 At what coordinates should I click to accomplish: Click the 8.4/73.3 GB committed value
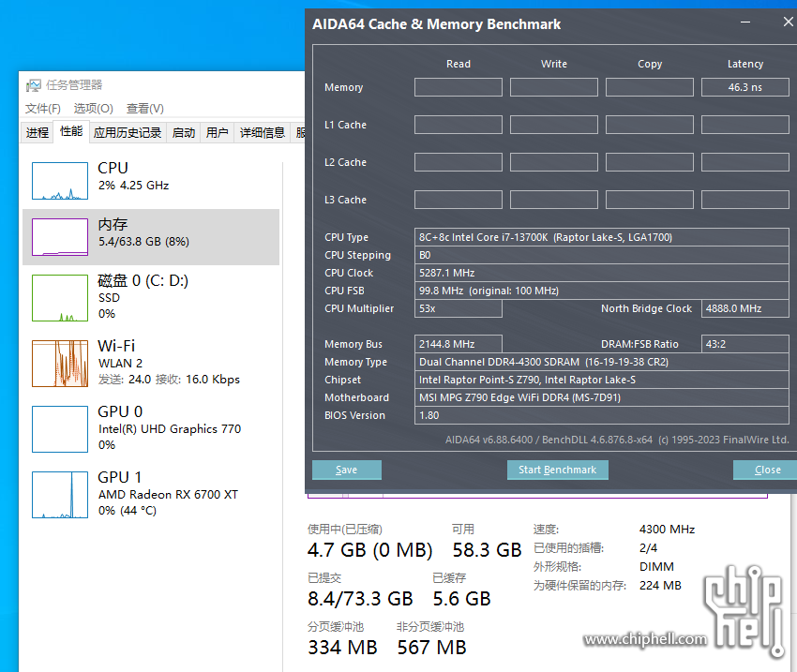pos(360,599)
